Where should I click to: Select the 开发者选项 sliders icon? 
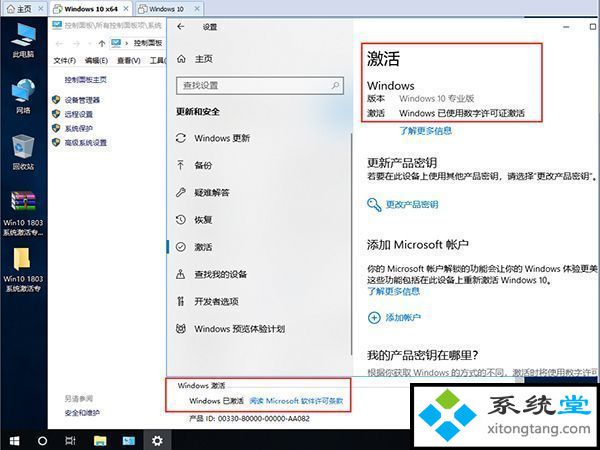pyautogui.click(x=181, y=301)
